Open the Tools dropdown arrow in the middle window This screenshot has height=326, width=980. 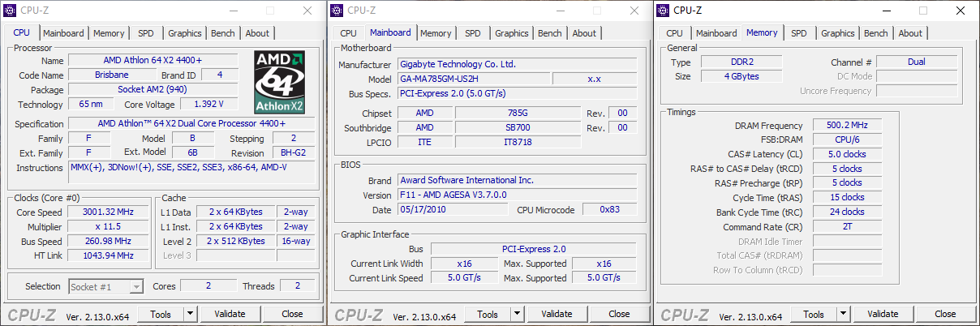517,314
